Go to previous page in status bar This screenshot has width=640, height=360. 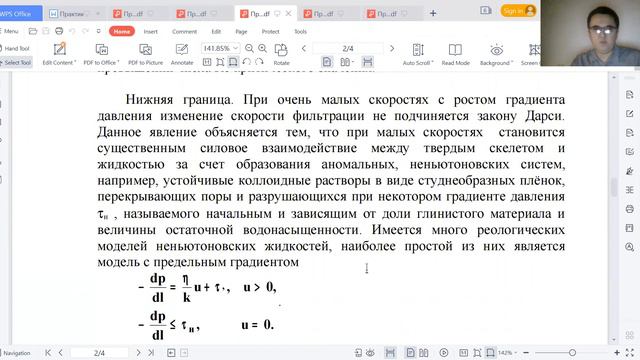tap(60, 353)
